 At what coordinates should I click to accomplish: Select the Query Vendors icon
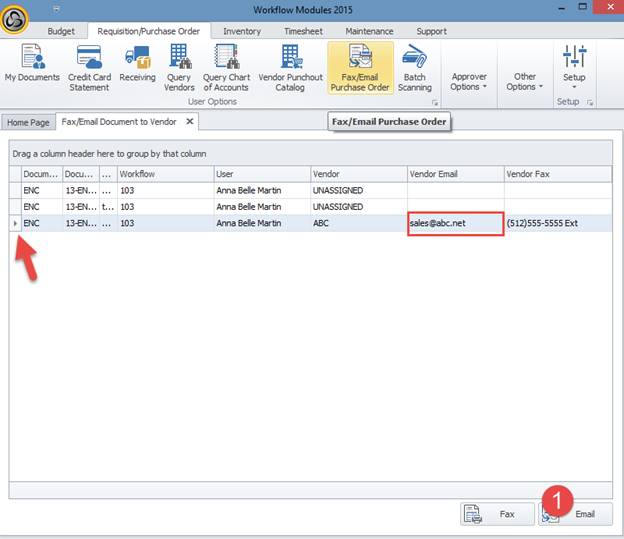[x=179, y=66]
